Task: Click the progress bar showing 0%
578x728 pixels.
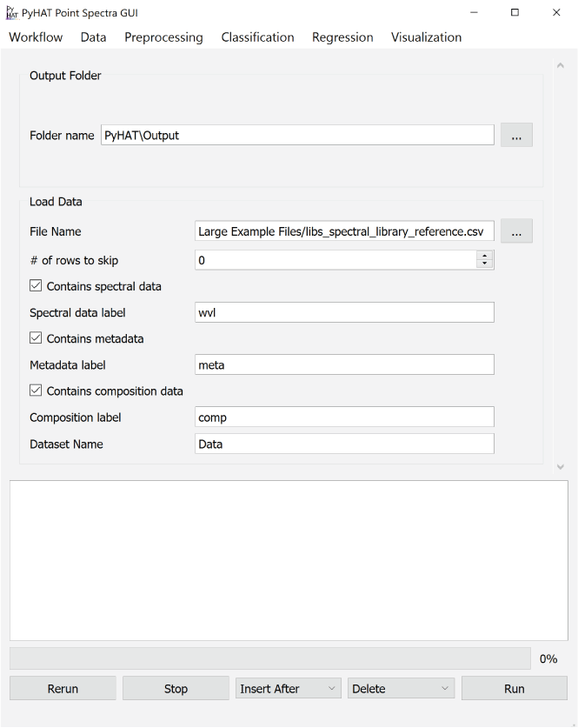Action: (269, 658)
